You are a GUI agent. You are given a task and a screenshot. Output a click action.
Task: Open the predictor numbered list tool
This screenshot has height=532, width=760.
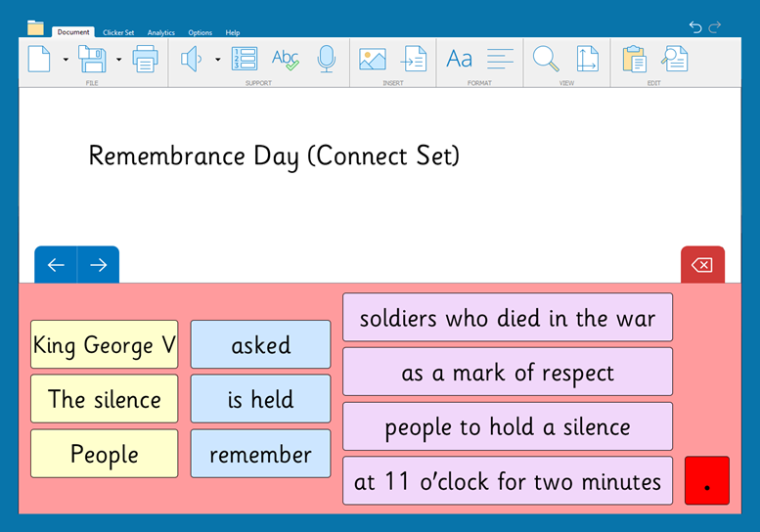pos(244,60)
